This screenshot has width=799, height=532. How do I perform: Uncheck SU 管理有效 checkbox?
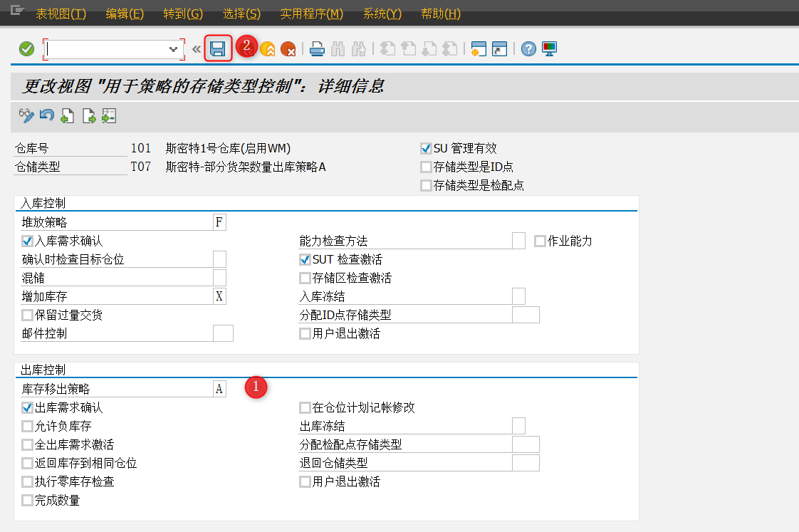[x=426, y=148]
